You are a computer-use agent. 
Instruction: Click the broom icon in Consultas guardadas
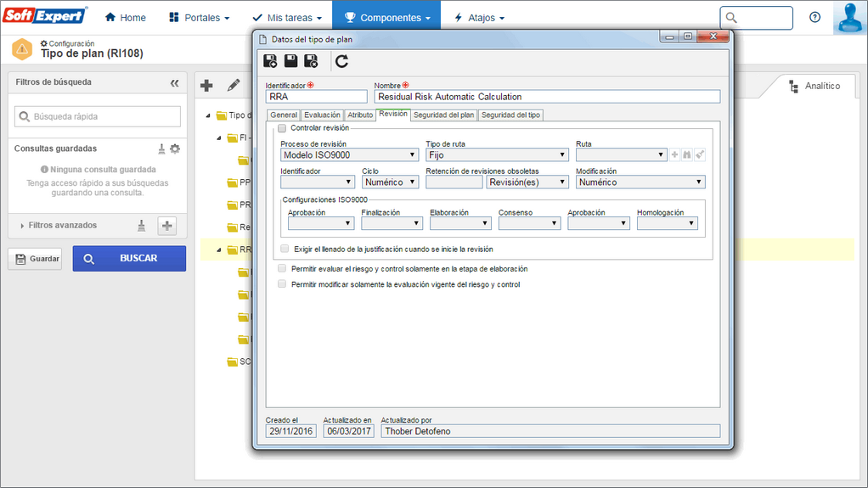coord(161,149)
